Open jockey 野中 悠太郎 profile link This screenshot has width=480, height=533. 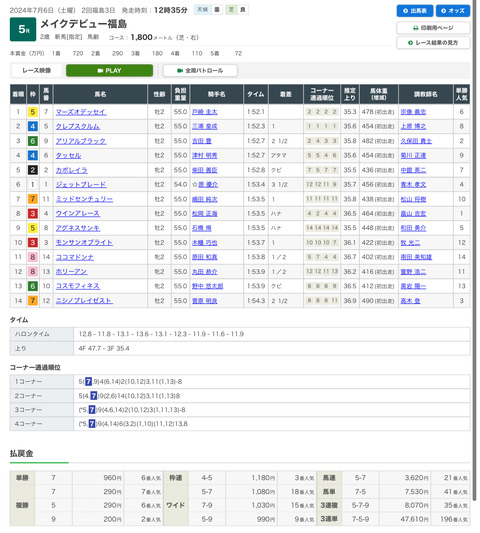click(208, 286)
